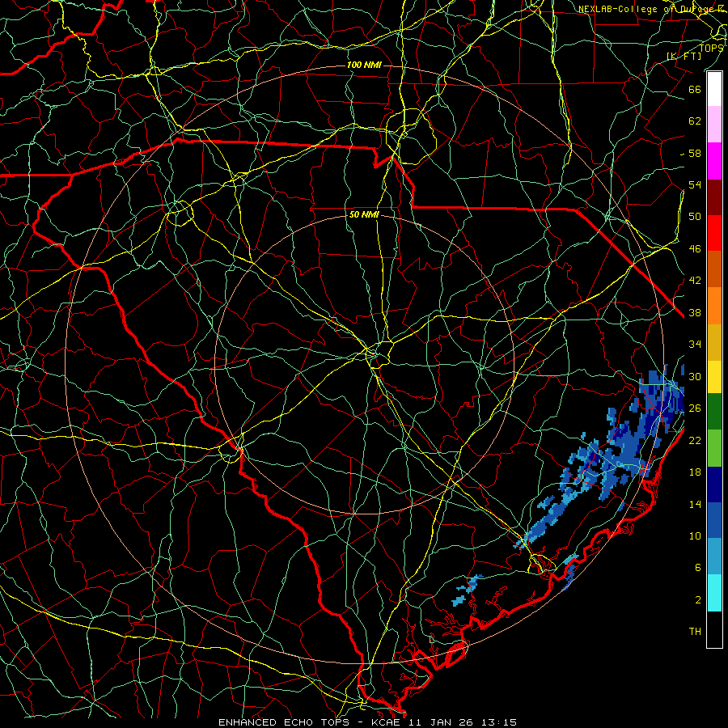Click the 11 JAN 26 date text
This screenshot has width=728, height=728.
point(441,722)
